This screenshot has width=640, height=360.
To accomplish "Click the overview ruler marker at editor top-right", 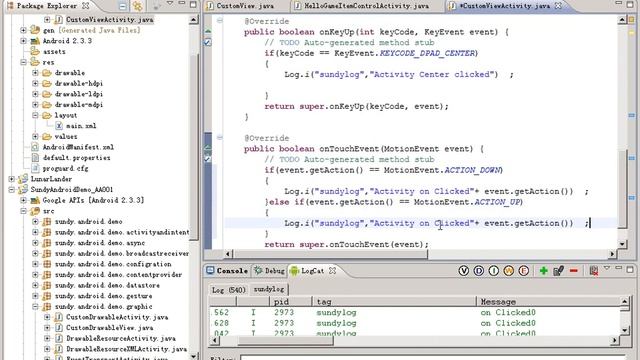I will pos(631,19).
